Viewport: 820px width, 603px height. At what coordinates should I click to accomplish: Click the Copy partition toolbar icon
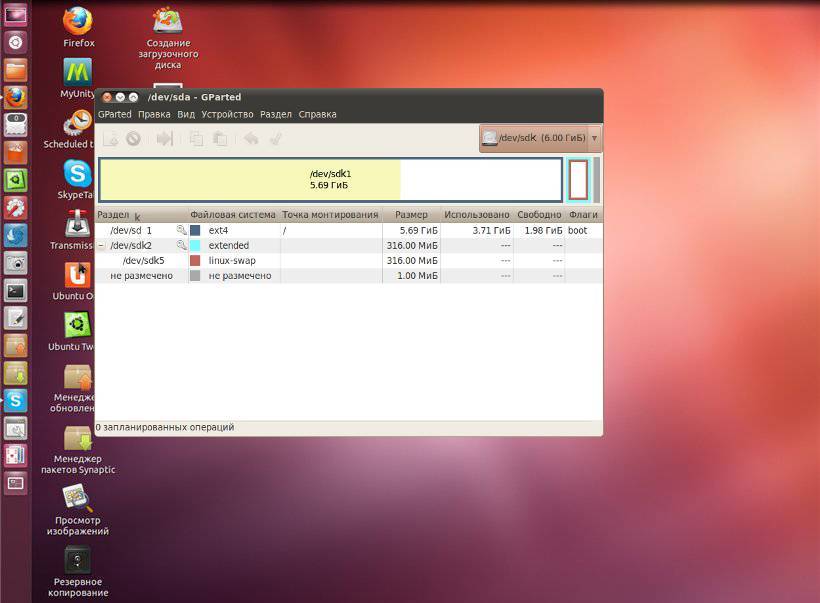coord(196,139)
